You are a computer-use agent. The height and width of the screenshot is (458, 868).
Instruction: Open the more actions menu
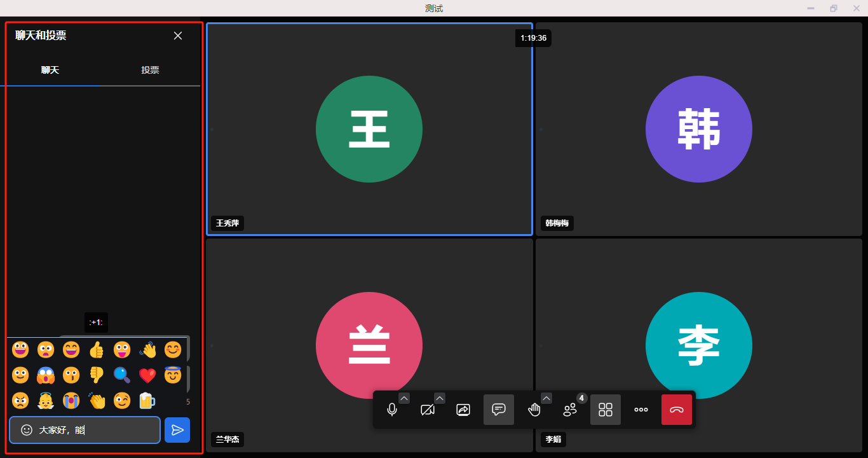(641, 410)
